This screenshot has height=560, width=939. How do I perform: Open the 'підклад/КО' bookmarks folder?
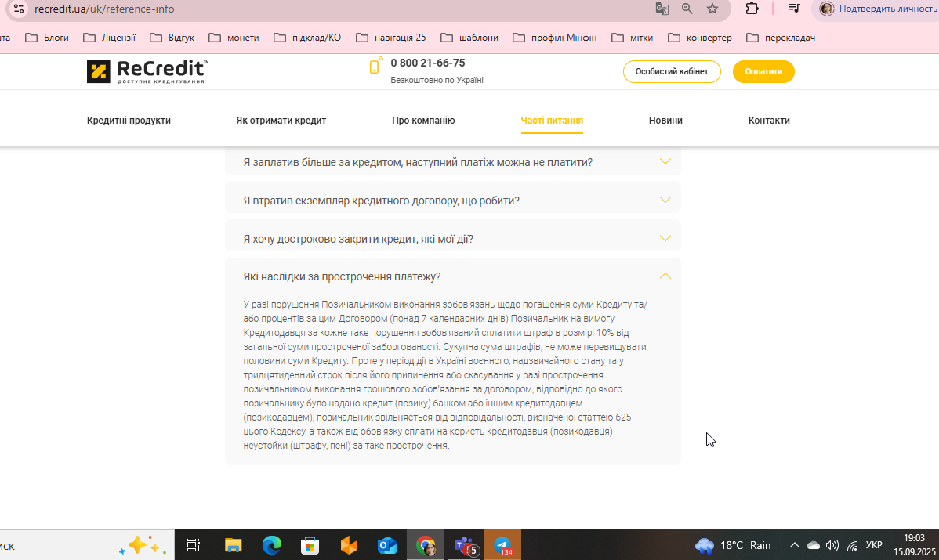coord(307,38)
